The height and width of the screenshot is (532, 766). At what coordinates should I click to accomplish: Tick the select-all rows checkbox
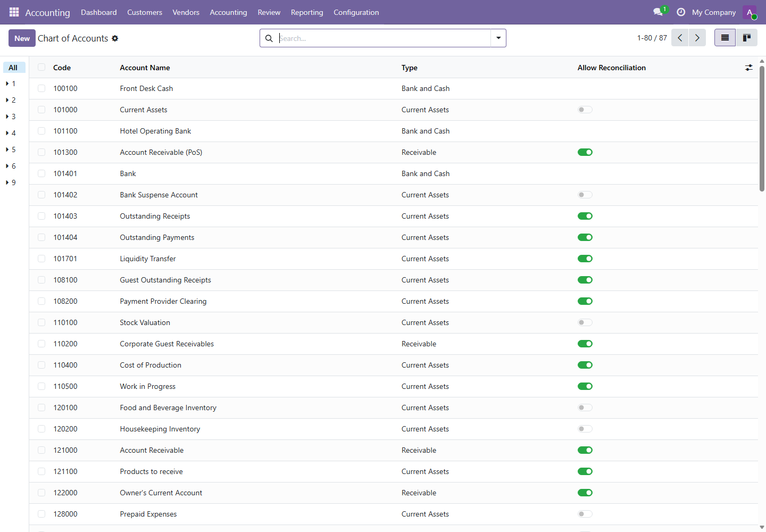click(x=41, y=67)
